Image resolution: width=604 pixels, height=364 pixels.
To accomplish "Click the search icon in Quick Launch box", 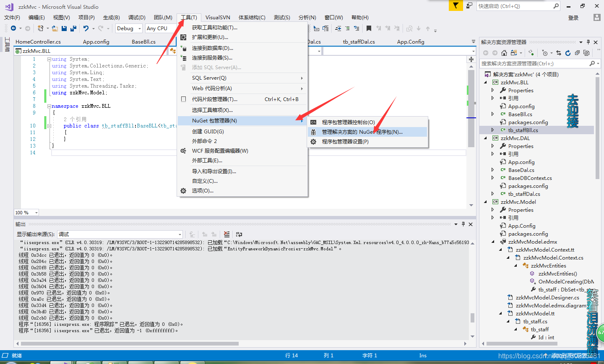I will point(556,6).
